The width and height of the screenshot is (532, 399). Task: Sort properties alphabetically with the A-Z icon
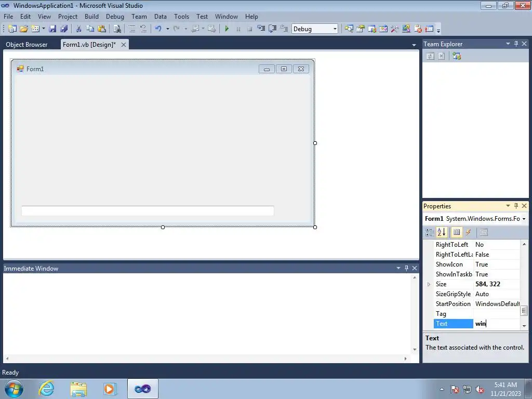click(x=442, y=232)
